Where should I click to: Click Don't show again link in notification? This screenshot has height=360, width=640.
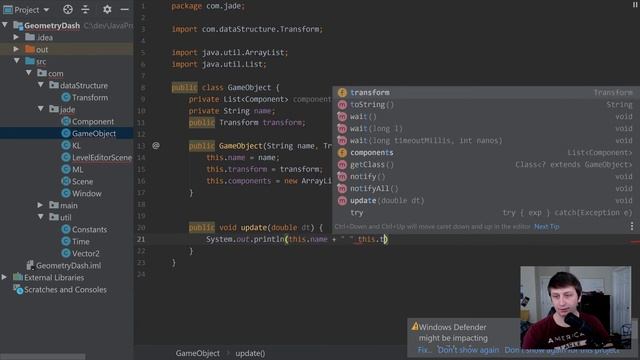[x=468, y=350]
